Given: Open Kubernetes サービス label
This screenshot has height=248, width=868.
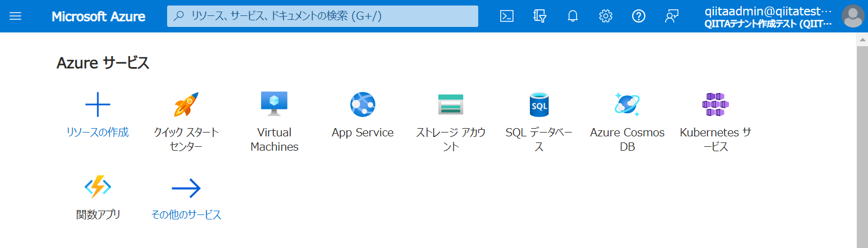Looking at the screenshot, I should coord(716,139).
